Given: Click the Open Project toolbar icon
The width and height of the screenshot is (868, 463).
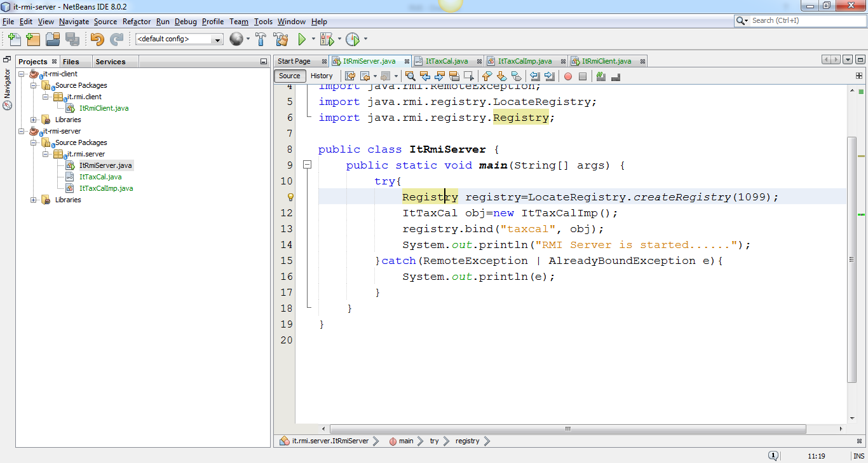Looking at the screenshot, I should (53, 39).
